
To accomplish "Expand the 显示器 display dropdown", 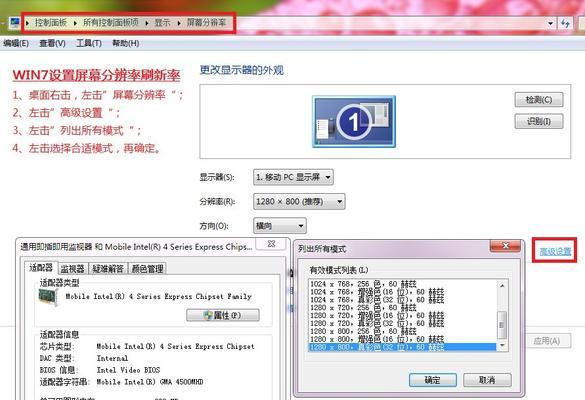I will coord(293,177).
